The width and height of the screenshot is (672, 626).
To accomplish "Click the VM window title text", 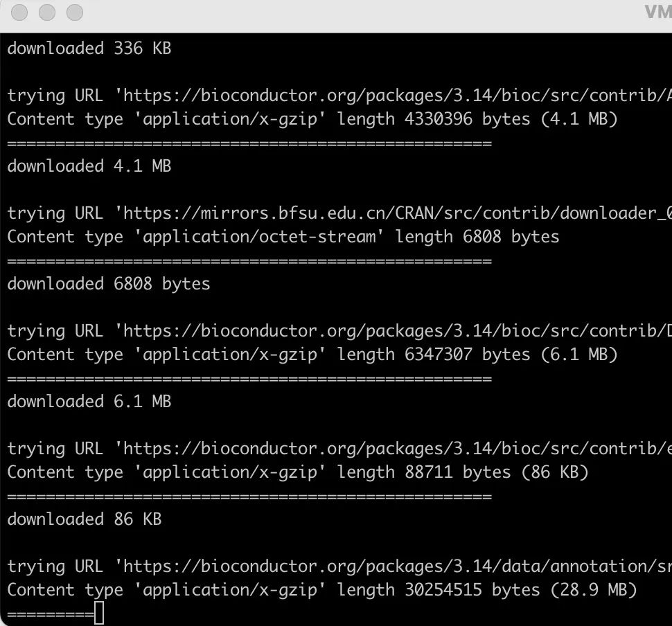I will 659,12.
